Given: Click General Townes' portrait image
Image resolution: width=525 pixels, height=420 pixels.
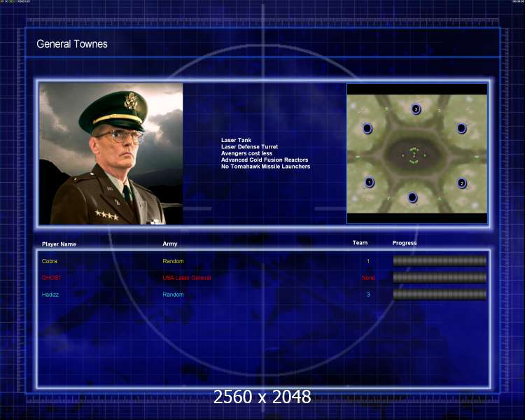Looking at the screenshot, I should point(111,154).
